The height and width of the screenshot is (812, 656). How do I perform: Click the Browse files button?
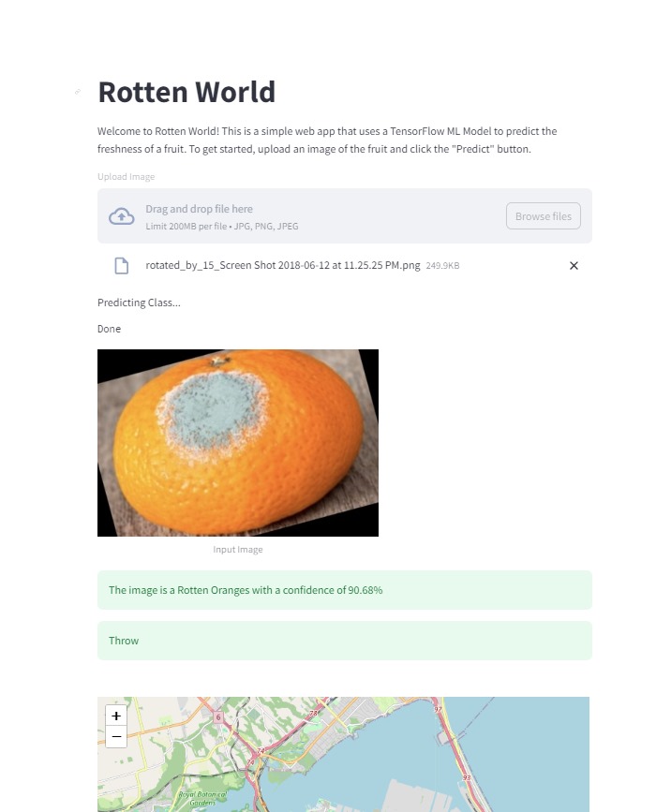pos(544,215)
